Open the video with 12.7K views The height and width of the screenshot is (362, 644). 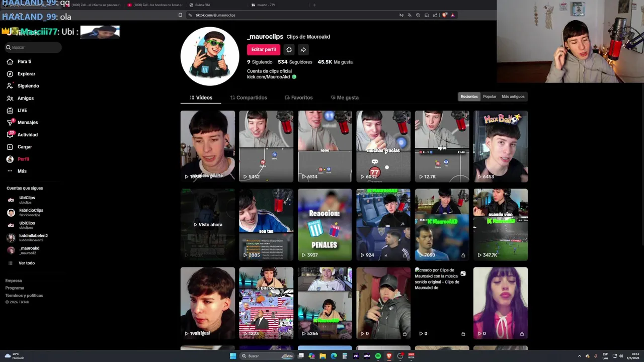[442, 146]
